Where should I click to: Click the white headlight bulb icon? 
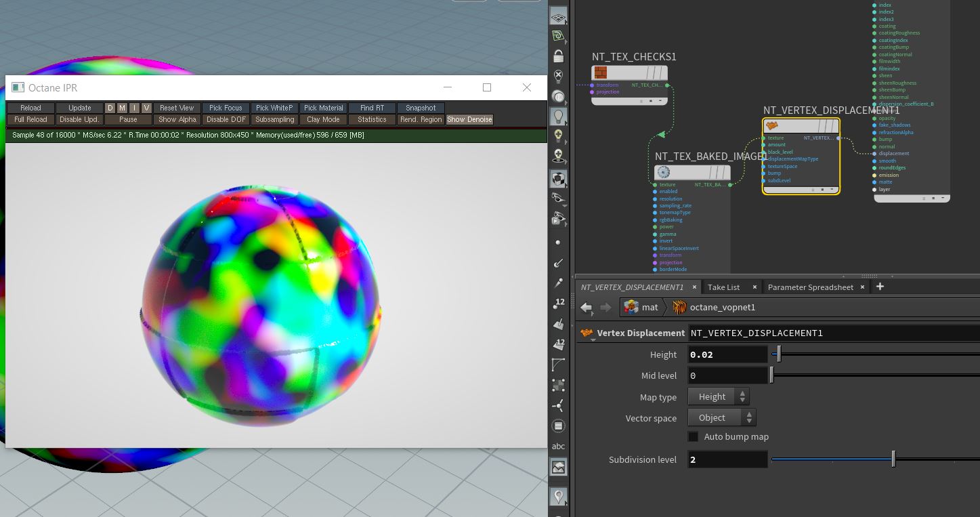[558, 96]
